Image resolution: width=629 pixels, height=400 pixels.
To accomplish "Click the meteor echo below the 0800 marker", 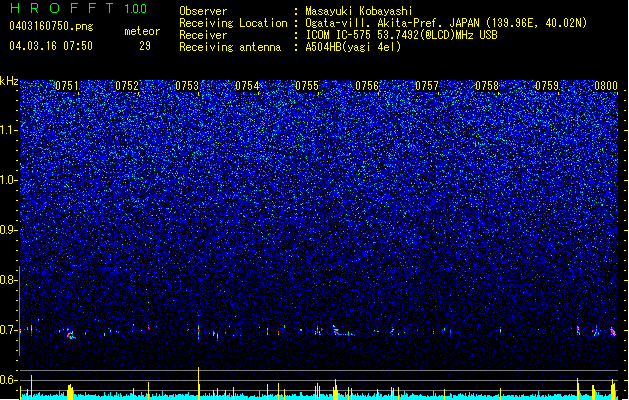I will pyautogui.click(x=613, y=331).
